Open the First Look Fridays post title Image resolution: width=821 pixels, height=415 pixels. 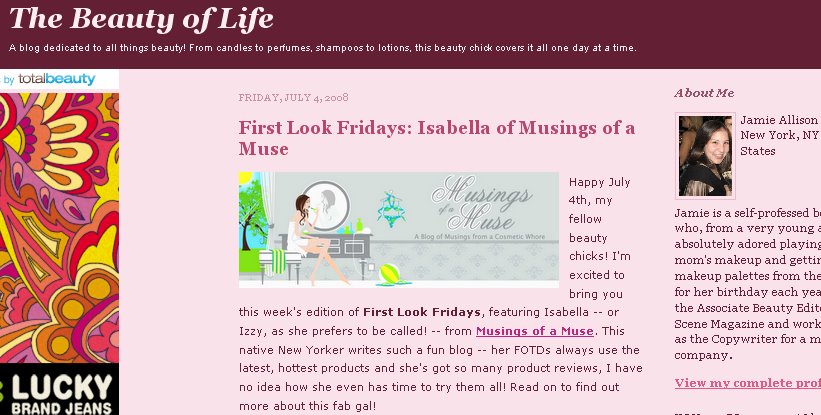click(x=436, y=138)
